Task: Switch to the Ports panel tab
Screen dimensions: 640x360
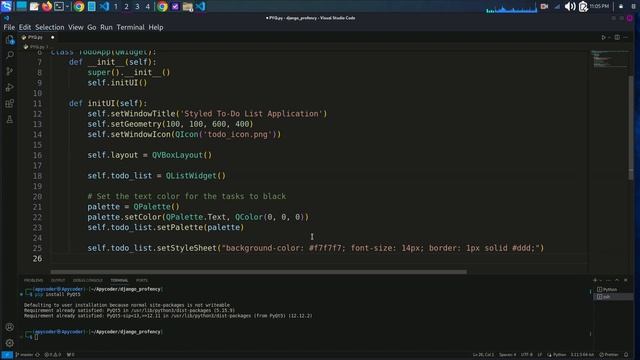Action: [x=142, y=280]
